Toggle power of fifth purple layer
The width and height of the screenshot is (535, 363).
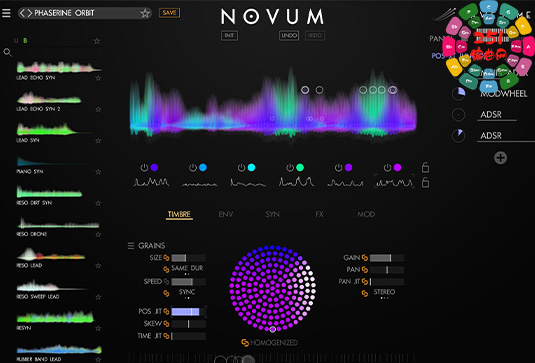[338, 168]
